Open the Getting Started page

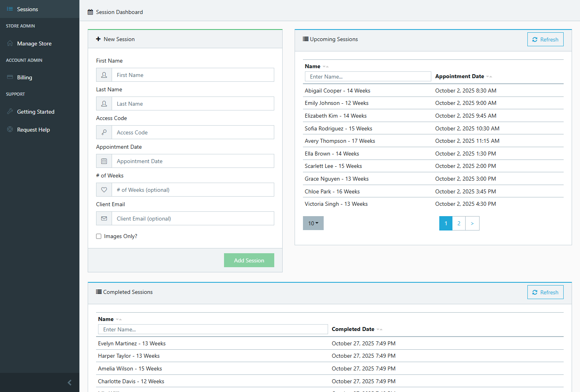point(35,112)
